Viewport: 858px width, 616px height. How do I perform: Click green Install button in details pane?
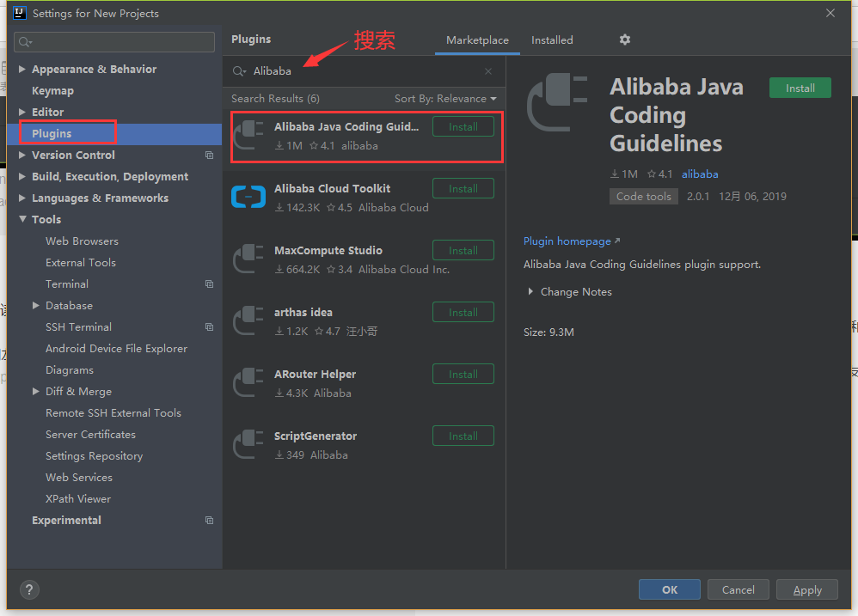[800, 88]
